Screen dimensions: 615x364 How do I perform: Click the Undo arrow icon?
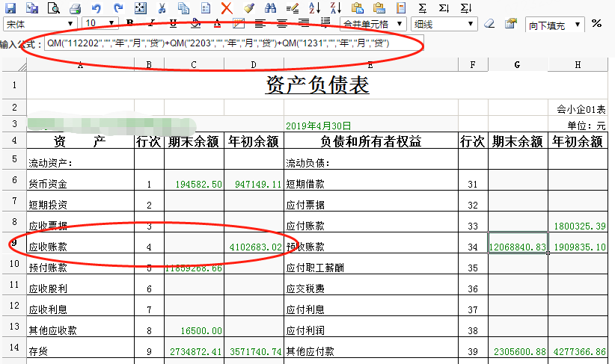click(96, 7)
